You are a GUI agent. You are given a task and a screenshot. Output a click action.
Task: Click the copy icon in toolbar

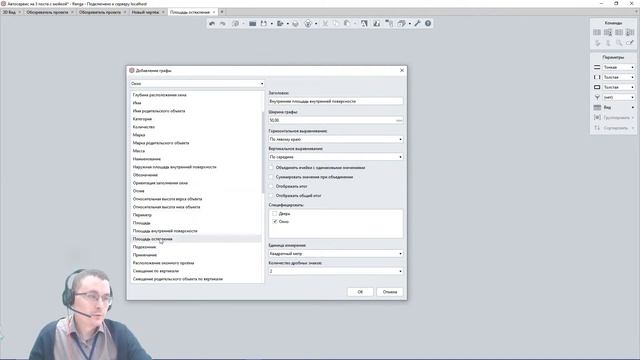[x=336, y=24]
